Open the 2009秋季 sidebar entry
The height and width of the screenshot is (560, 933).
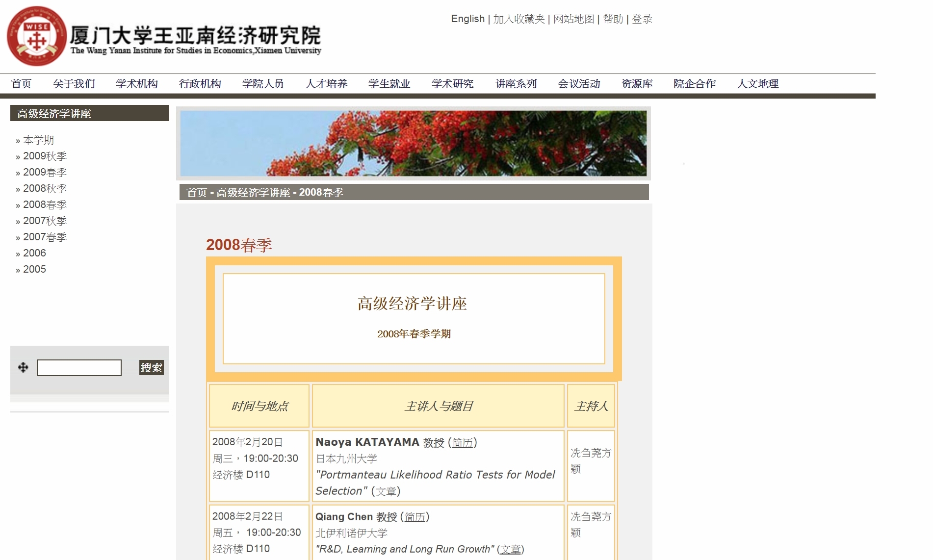[45, 156]
